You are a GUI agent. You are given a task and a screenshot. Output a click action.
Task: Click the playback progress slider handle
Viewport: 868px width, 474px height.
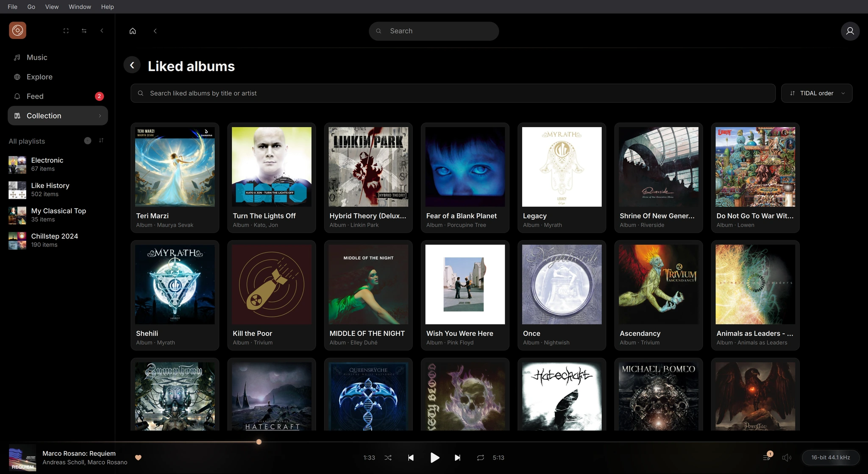[259, 442]
